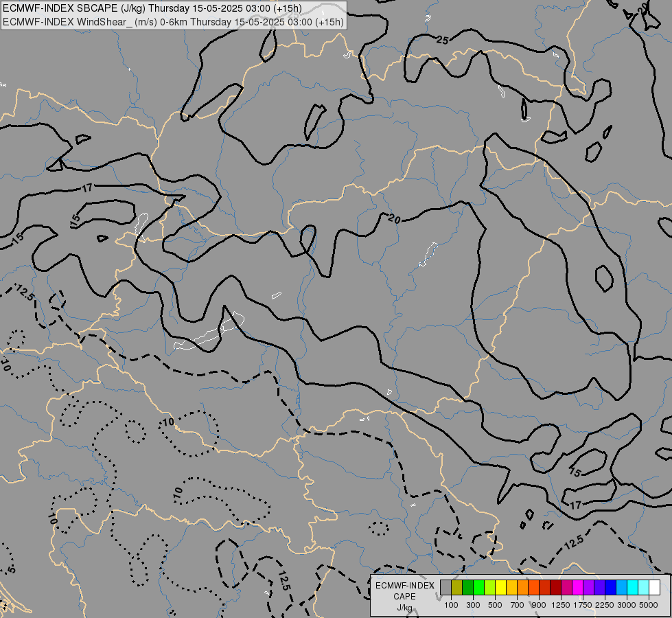Select the olive swatch in the CAPE legend
The width and height of the screenshot is (672, 618).
click(457, 588)
